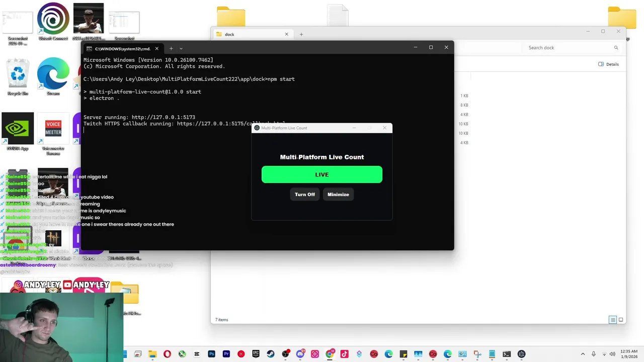Viewport: 644px width, 362px height.
Task: Click the microphone tray icon
Action: pyautogui.click(x=594, y=354)
